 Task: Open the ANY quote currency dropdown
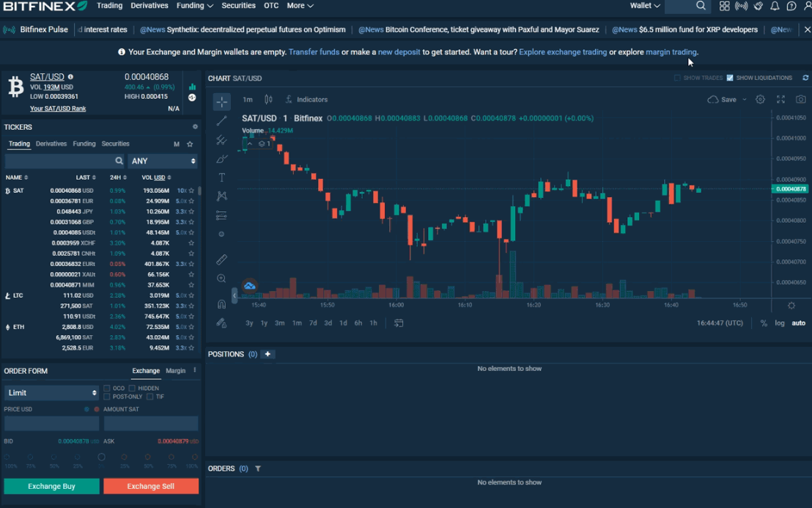point(163,161)
